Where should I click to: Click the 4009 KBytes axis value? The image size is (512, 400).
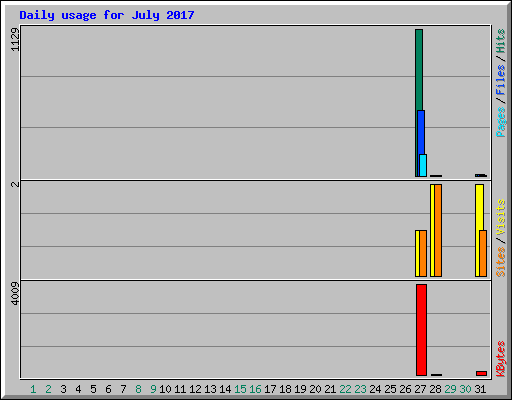(15, 293)
